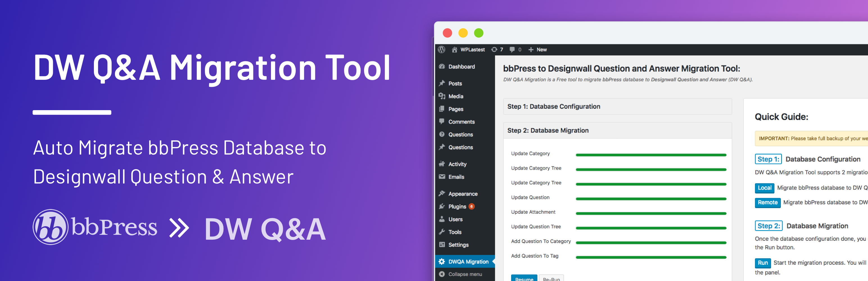
Task: Click the WordPress logo icon in admin bar
Action: 441,49
